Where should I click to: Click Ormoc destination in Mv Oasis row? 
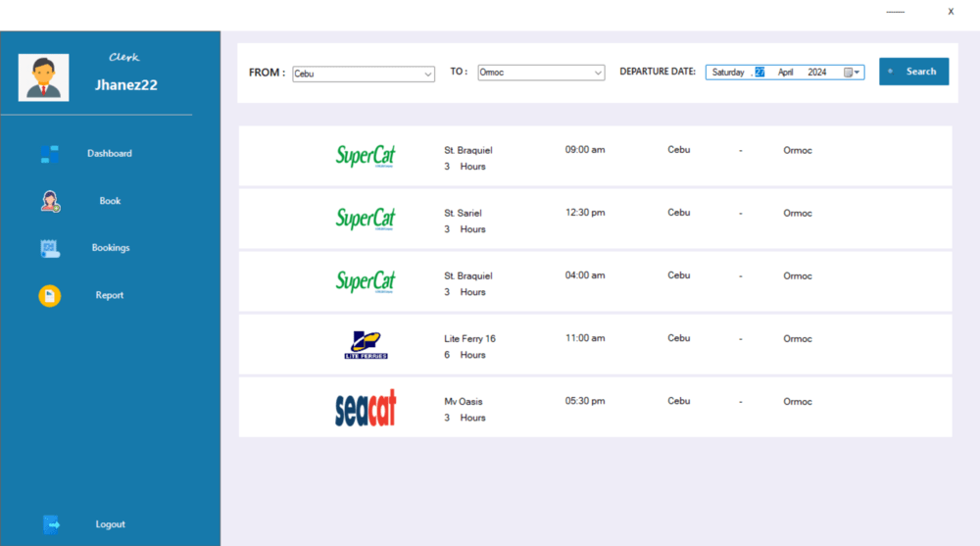point(798,402)
